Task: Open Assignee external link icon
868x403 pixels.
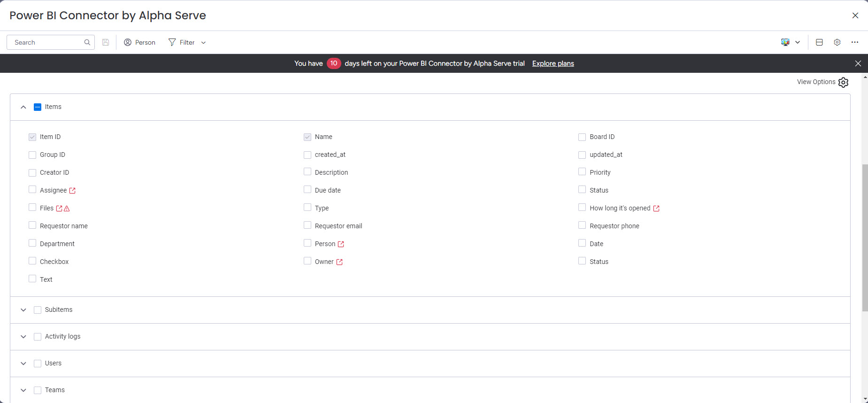Action: 72,191
